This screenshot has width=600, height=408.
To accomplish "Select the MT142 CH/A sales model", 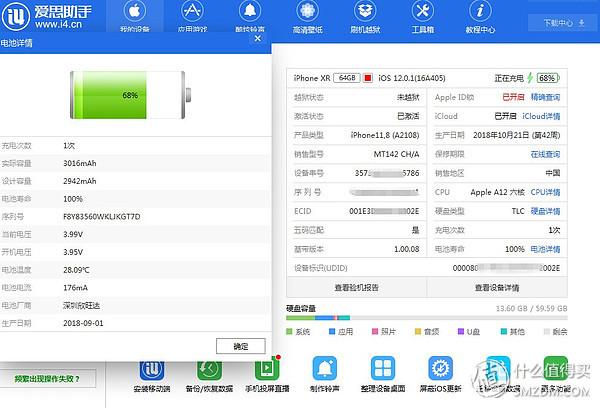I will click(396, 154).
